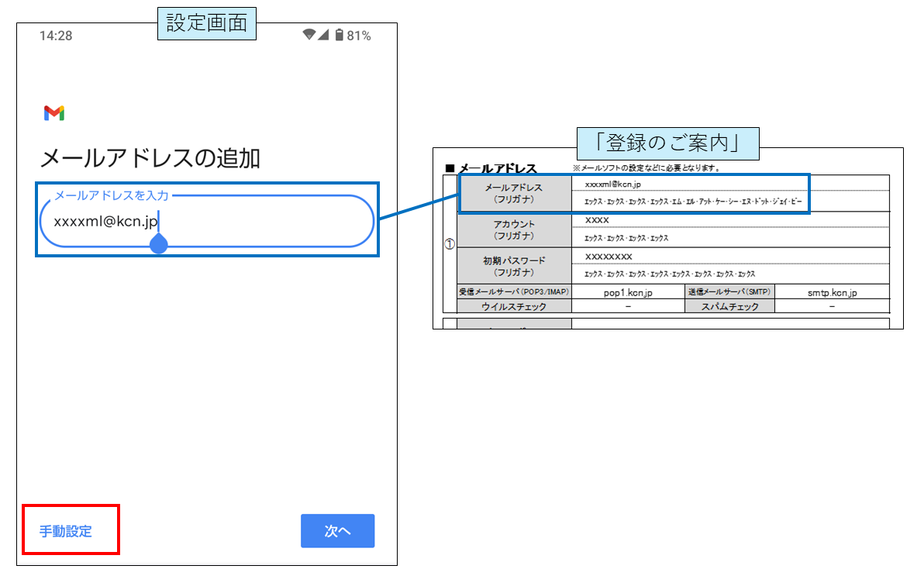Click the Gmail logo icon
The height and width of the screenshot is (576, 924).
(54, 113)
